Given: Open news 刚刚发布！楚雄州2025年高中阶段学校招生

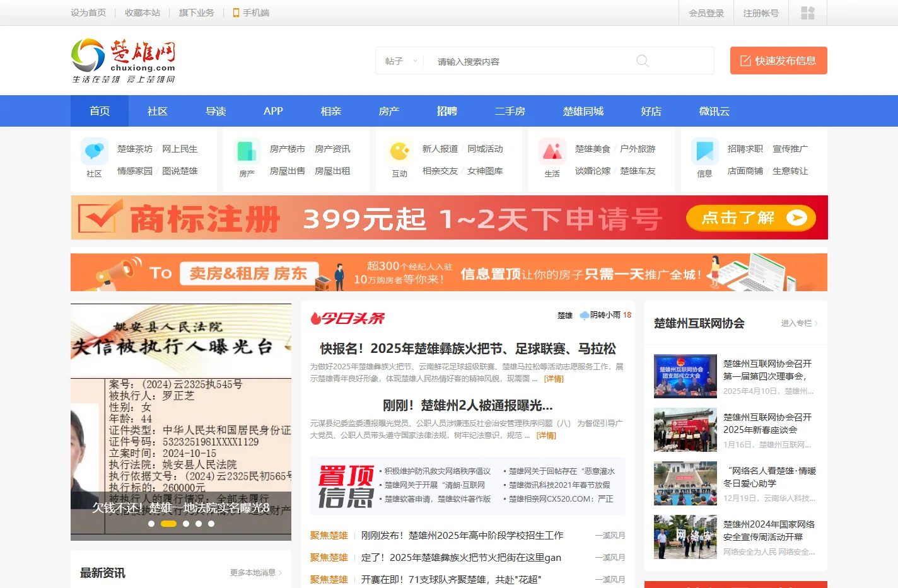Looking at the screenshot, I should [462, 536].
